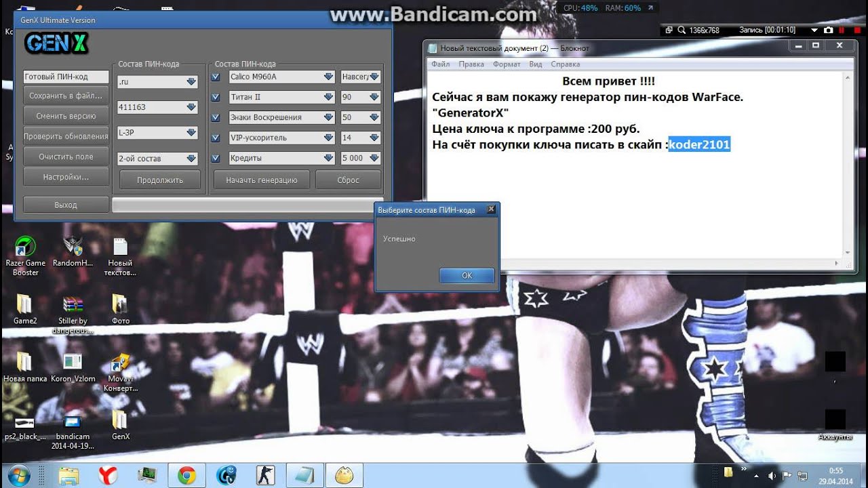868x488 pixels.
Task: Click the CPU/RAM widget arrow icon
Action: coord(651,8)
